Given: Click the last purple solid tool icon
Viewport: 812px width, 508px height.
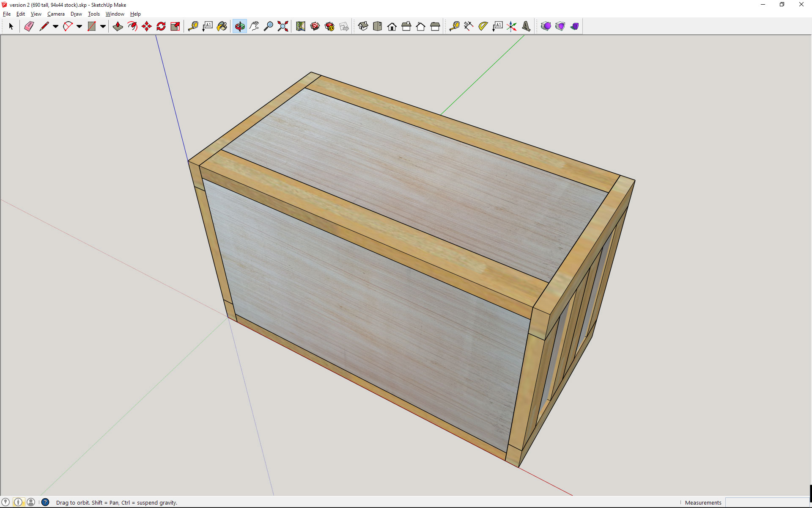Looking at the screenshot, I should click(575, 26).
